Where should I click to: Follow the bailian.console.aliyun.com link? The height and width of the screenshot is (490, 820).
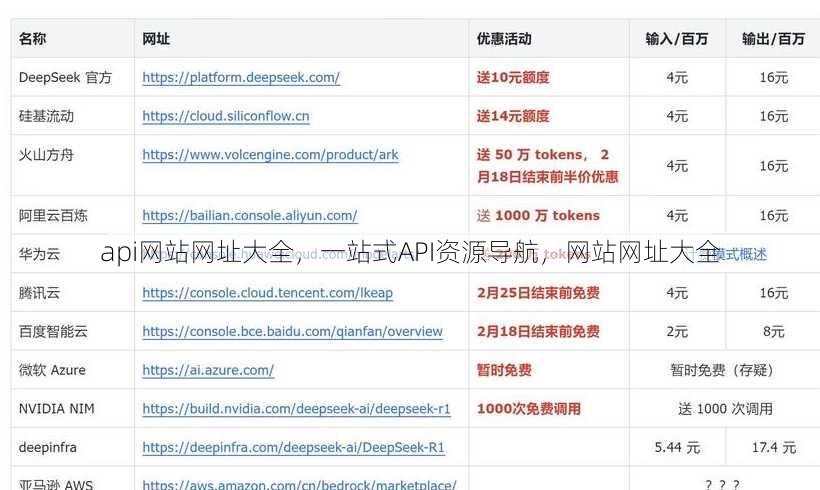coord(250,215)
